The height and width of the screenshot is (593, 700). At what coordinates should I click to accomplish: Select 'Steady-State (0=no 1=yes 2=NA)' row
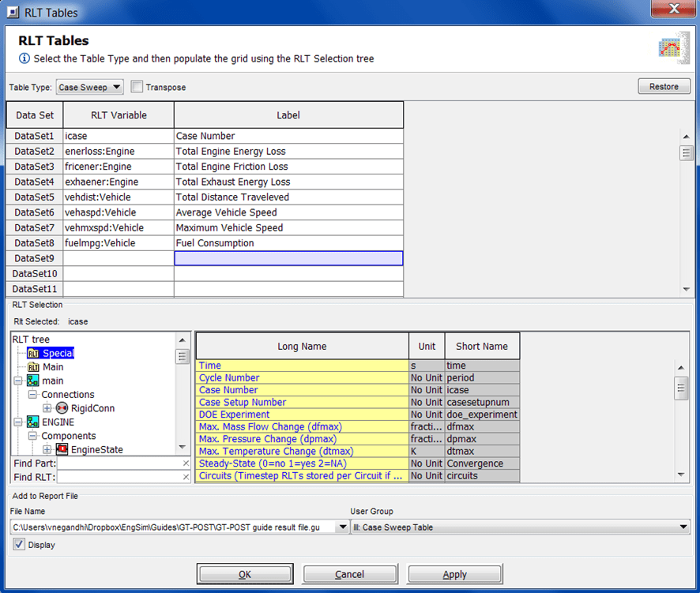(x=302, y=464)
